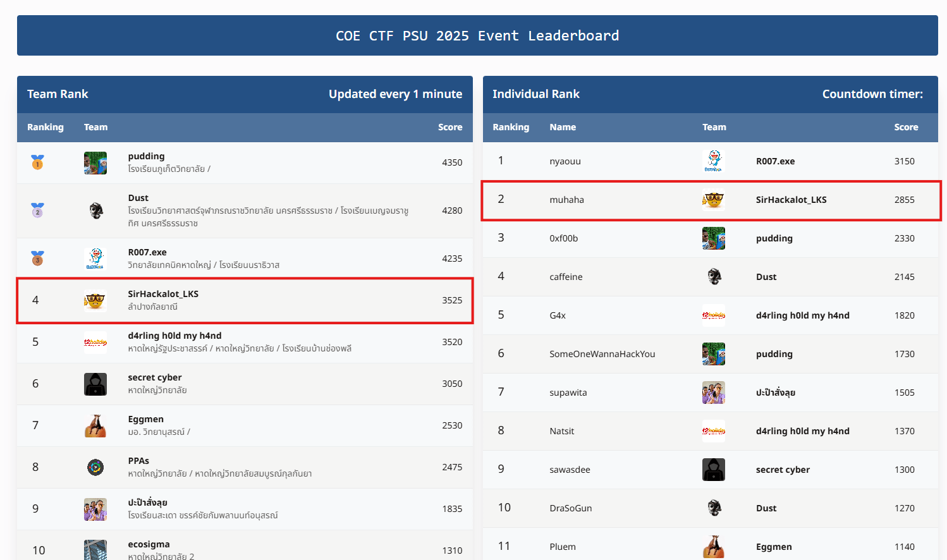Click the pudding team avatar icon
Screen dimensions: 947x560
point(95,162)
